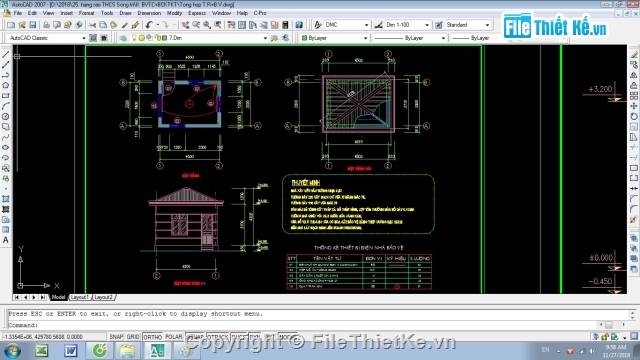
Task: Toggle OTRACK in status bar
Action: click(x=218, y=337)
